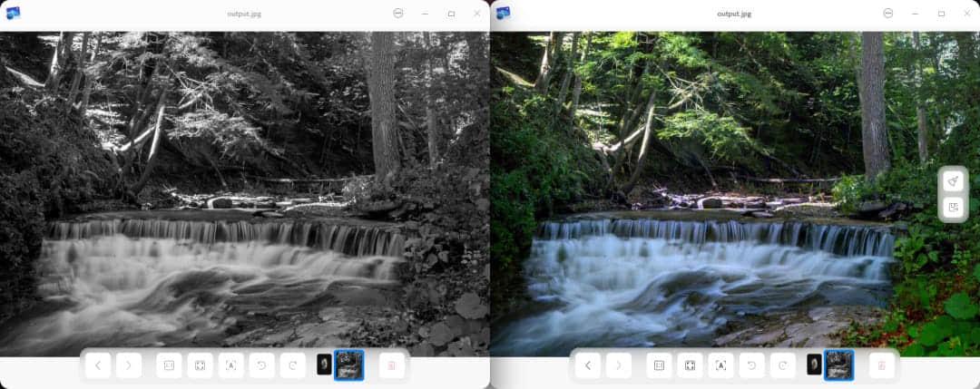
Task: Click the save icon on floating panel
Action: tap(953, 208)
